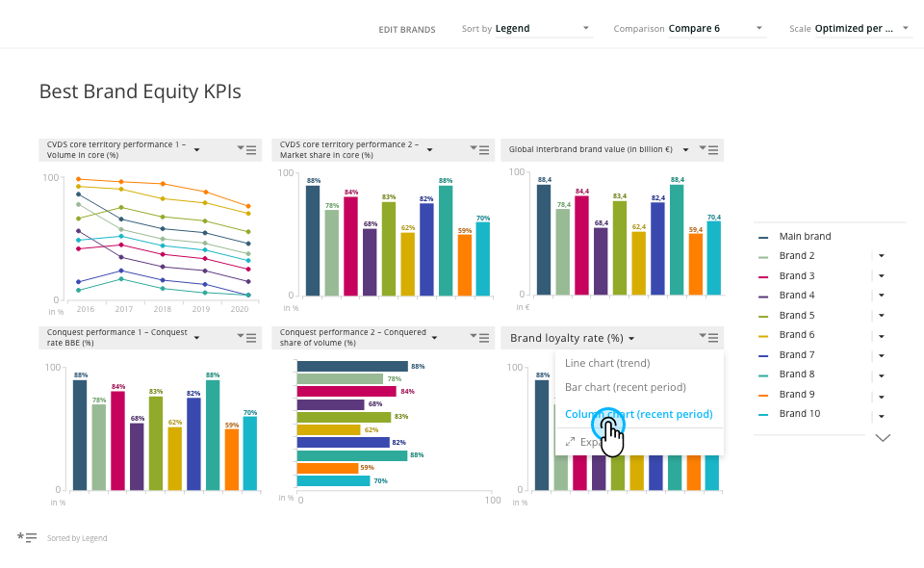
Task: Expand the chart-type dropdown for Volume in core title
Action: point(196,149)
